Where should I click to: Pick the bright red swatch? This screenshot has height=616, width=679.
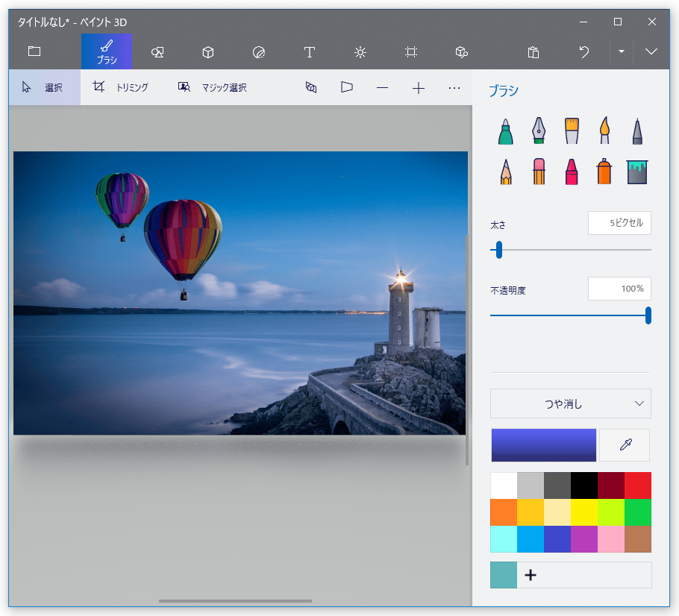638,485
